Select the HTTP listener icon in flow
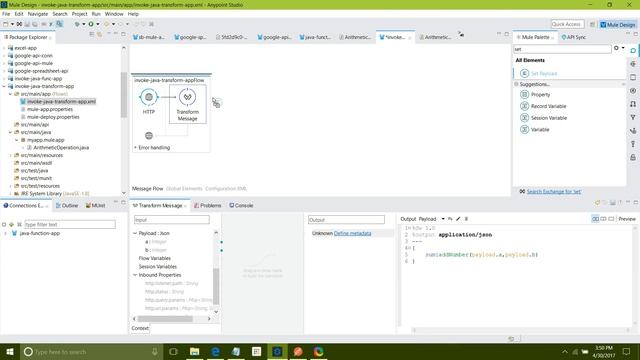 point(149,97)
